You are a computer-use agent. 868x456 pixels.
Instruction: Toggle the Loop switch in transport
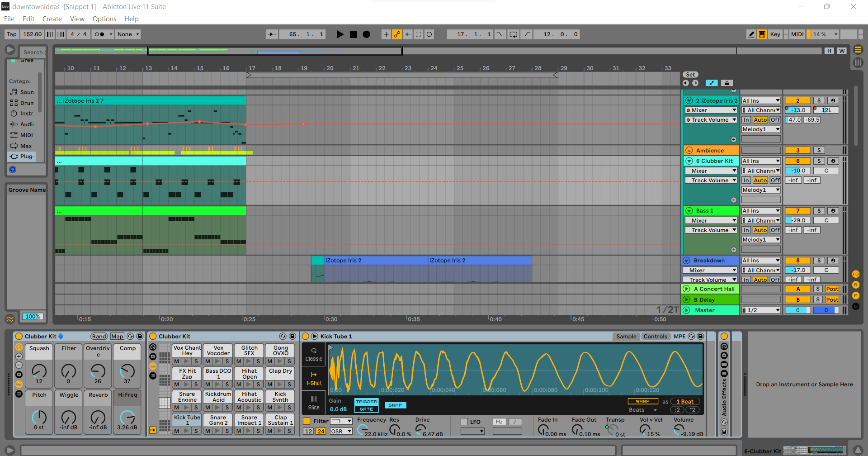pyautogui.click(x=514, y=34)
